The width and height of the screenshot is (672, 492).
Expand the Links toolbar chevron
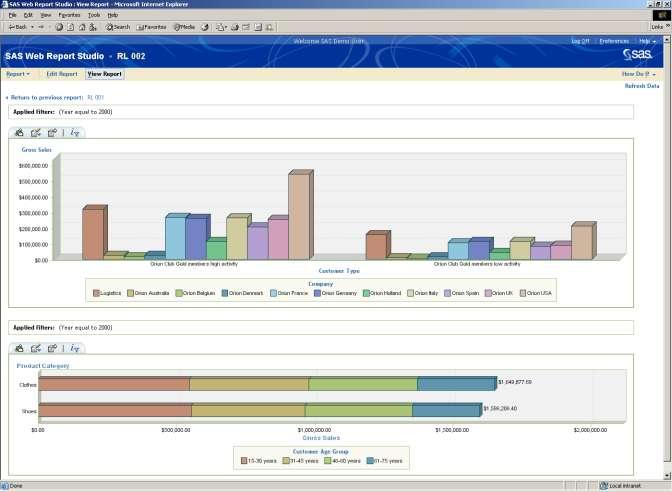[668, 27]
